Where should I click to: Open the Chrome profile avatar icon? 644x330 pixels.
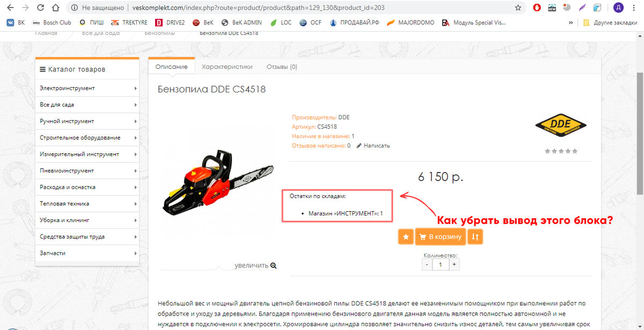pos(618,8)
